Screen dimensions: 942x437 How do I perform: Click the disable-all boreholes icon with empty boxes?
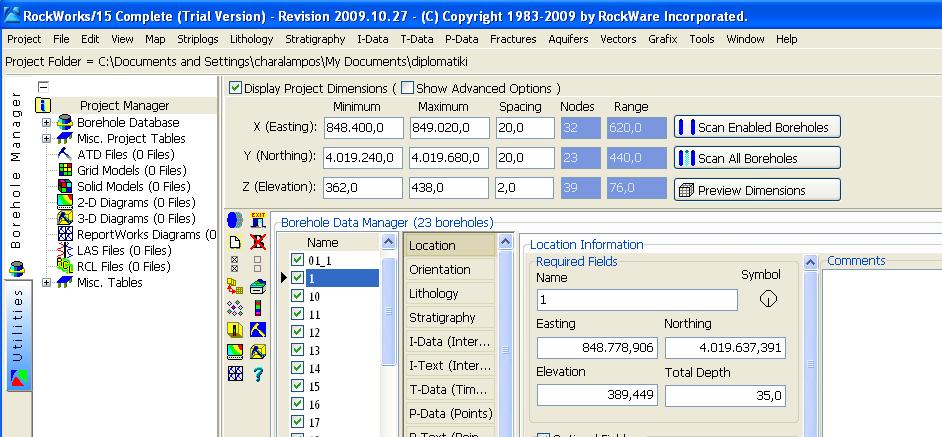258,264
